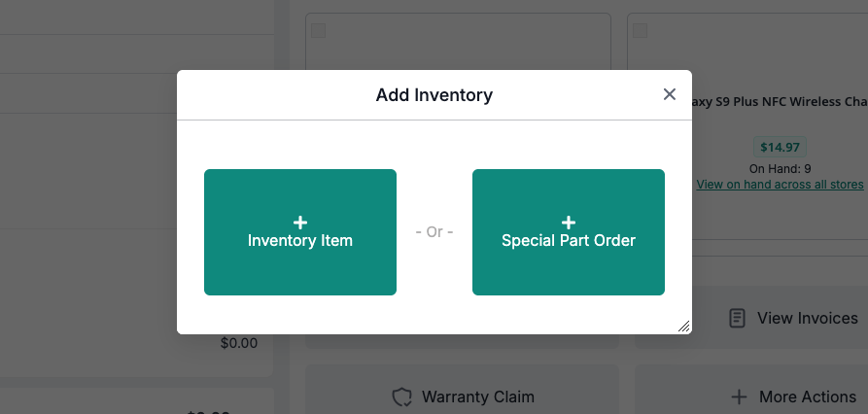Tick the Galaxy S9 Plus card checkbox
The width and height of the screenshot is (868, 414).
click(x=640, y=31)
